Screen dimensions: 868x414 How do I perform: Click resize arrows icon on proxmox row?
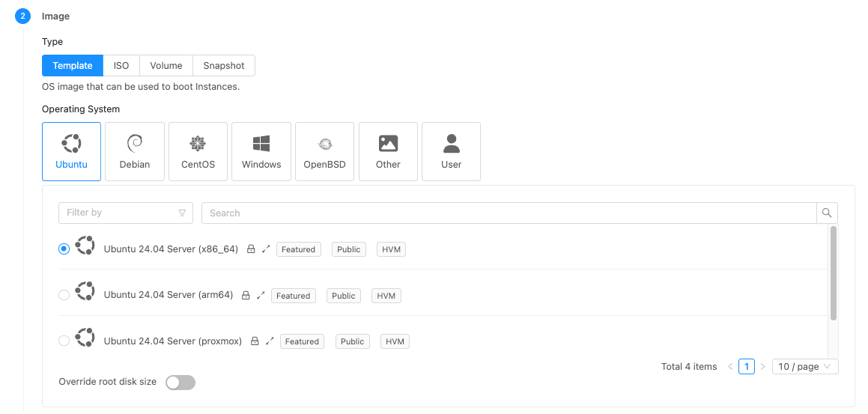tap(270, 341)
